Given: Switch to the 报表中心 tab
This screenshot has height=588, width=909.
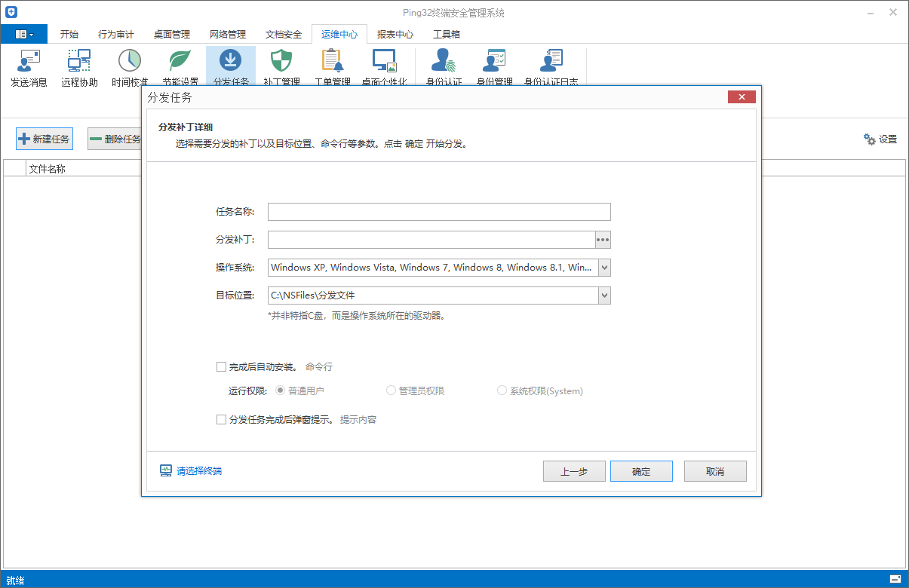Looking at the screenshot, I should (395, 34).
